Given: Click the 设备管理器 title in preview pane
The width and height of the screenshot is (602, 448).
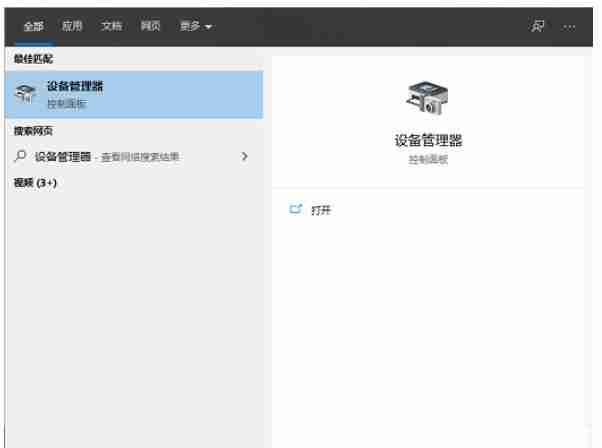Looking at the screenshot, I should [429, 141].
